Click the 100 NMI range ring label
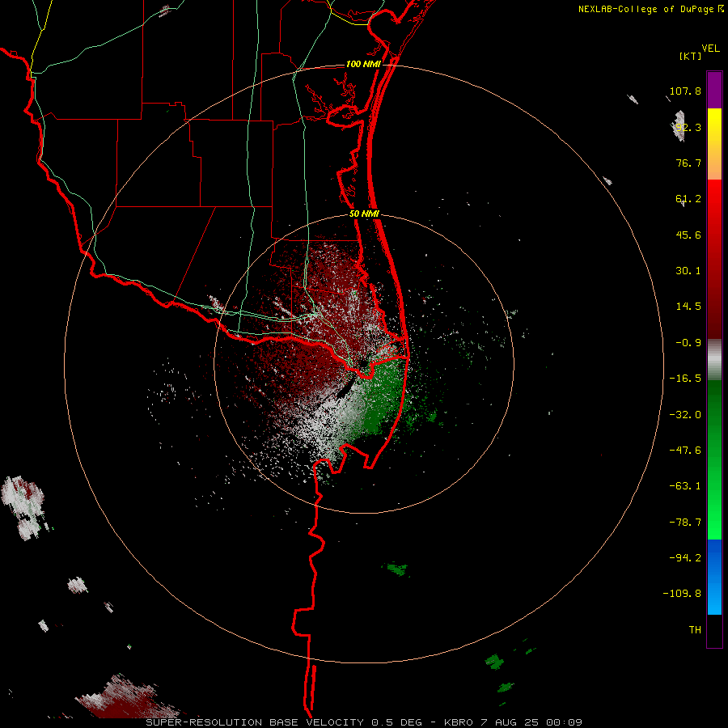This screenshot has height=728, width=728. click(x=363, y=64)
